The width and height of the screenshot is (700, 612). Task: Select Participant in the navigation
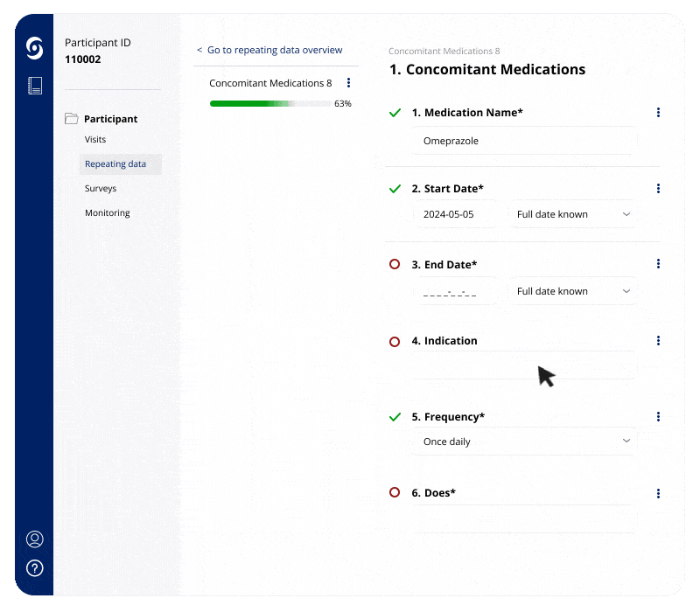click(111, 119)
